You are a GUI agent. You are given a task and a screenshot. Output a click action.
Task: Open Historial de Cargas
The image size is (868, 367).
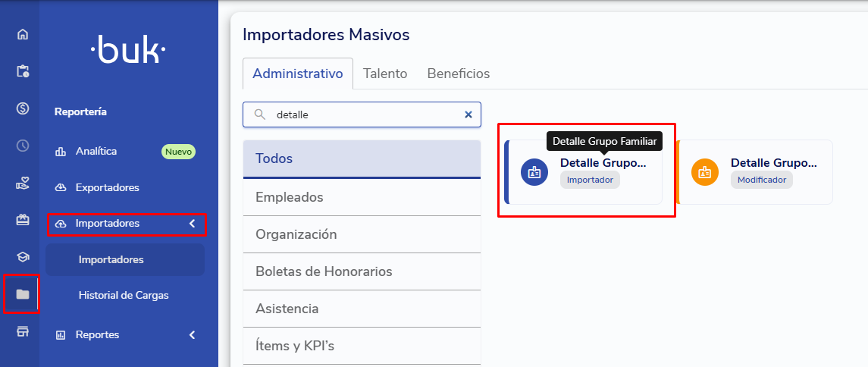(124, 295)
